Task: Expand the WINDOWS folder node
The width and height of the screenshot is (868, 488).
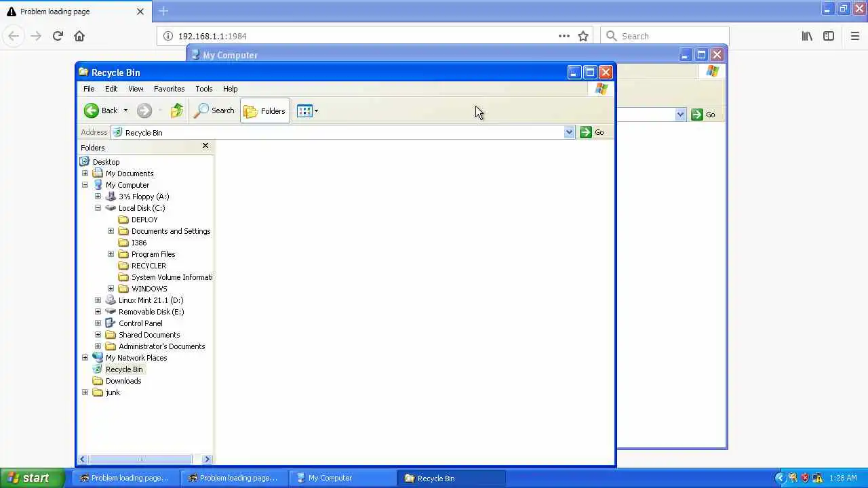Action: click(111, 289)
